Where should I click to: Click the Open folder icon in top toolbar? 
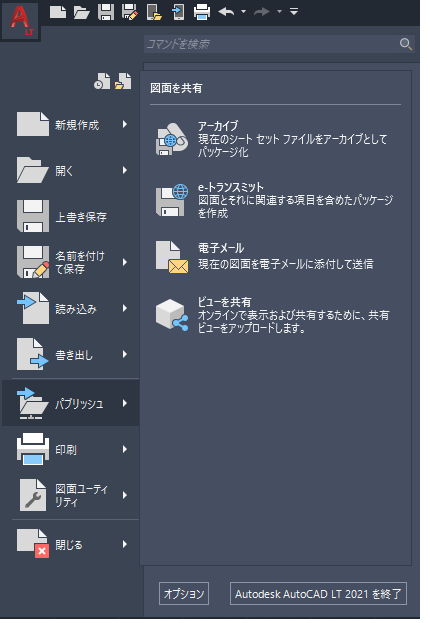tap(82, 12)
